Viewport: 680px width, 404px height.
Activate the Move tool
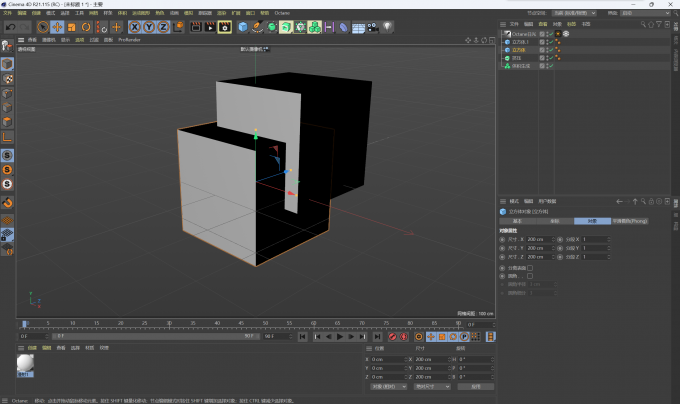[57, 27]
